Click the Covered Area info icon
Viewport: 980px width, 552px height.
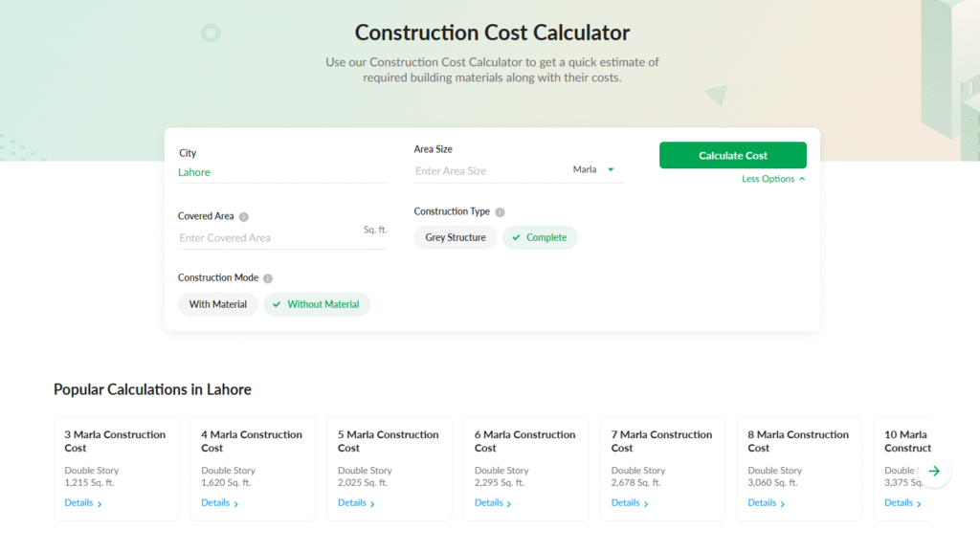coord(244,217)
